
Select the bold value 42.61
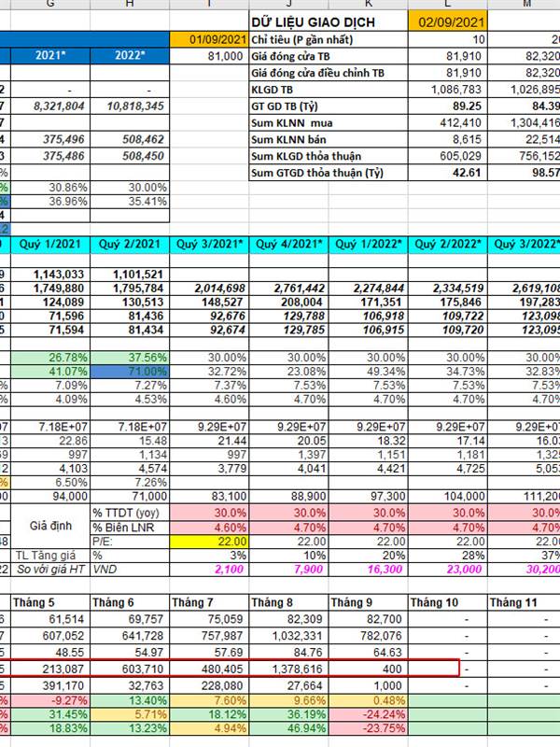click(448, 173)
